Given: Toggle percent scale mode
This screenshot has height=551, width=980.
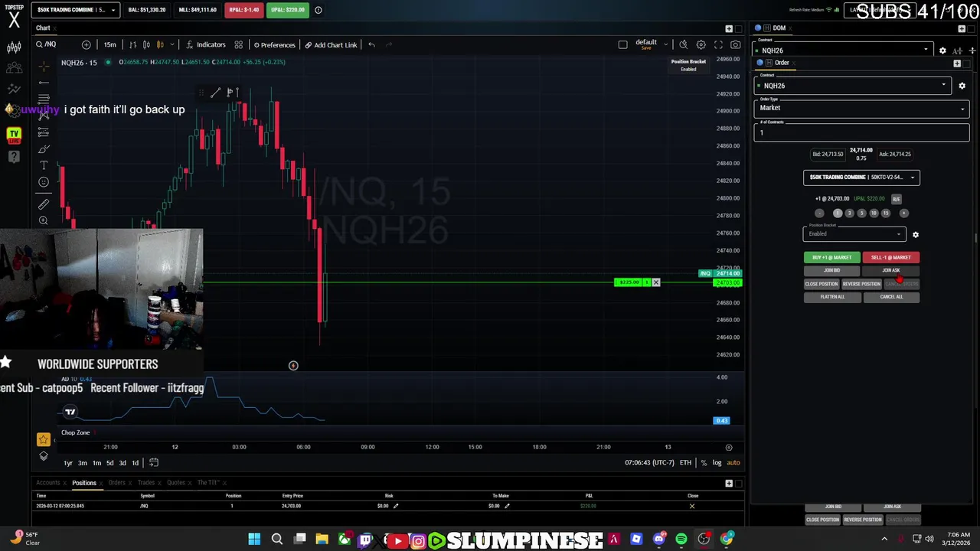Looking at the screenshot, I should click(x=704, y=463).
